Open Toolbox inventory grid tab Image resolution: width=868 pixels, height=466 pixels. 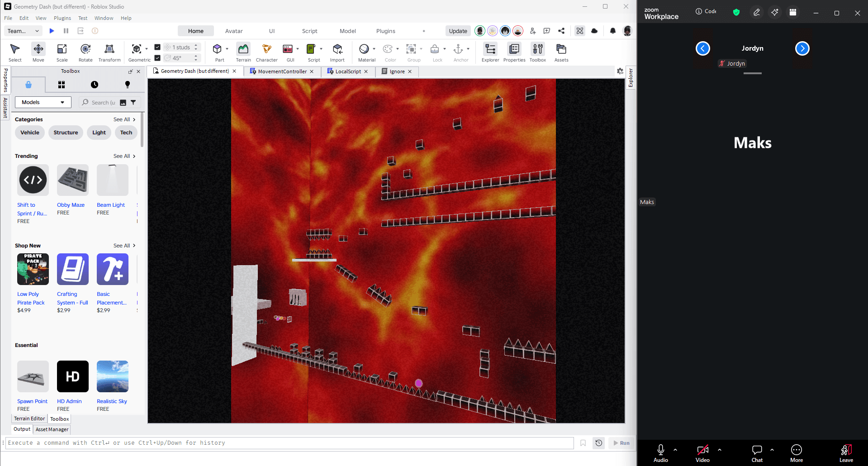click(62, 85)
